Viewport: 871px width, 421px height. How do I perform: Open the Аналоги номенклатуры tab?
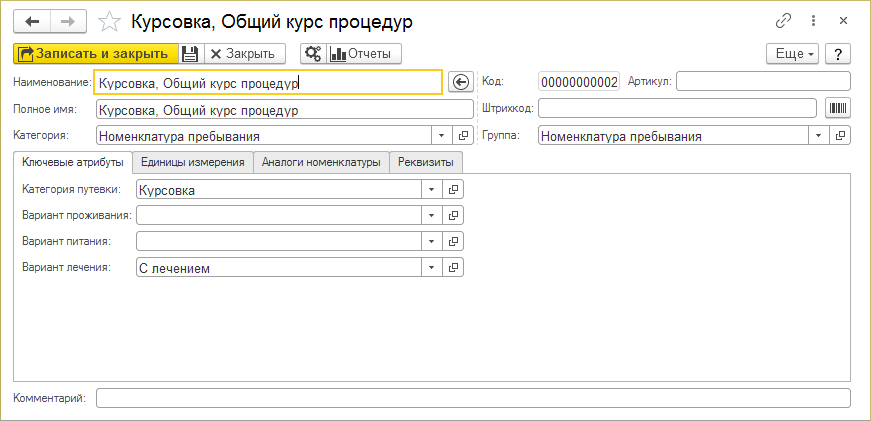(321, 162)
